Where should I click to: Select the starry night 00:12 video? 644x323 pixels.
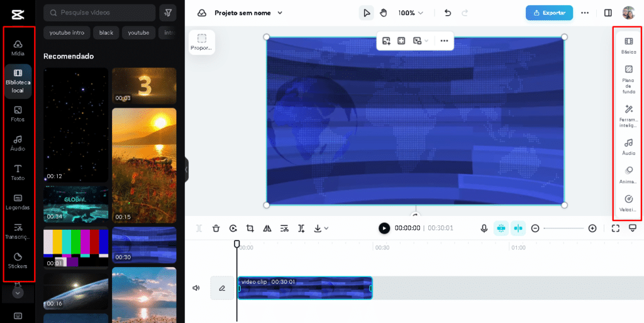(x=76, y=125)
